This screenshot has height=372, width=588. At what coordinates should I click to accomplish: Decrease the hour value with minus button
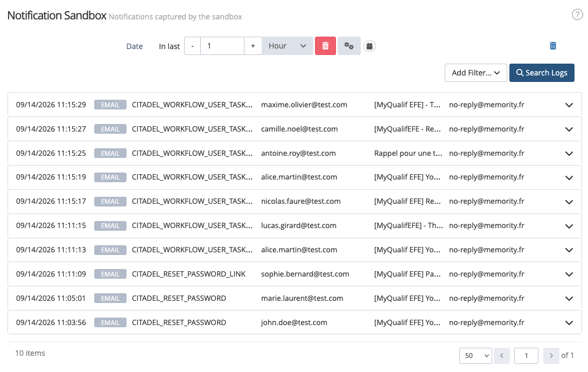192,46
